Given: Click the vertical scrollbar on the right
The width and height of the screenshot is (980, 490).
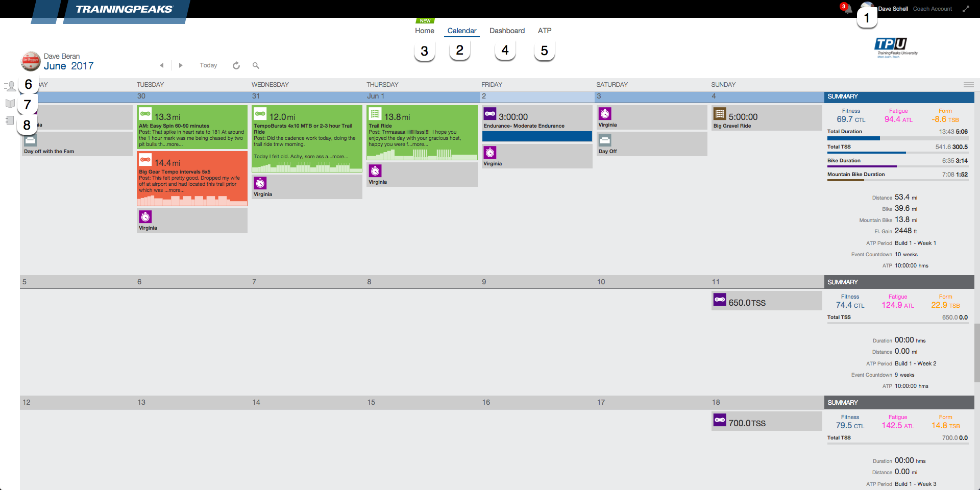Looking at the screenshot, I should click(977, 352).
